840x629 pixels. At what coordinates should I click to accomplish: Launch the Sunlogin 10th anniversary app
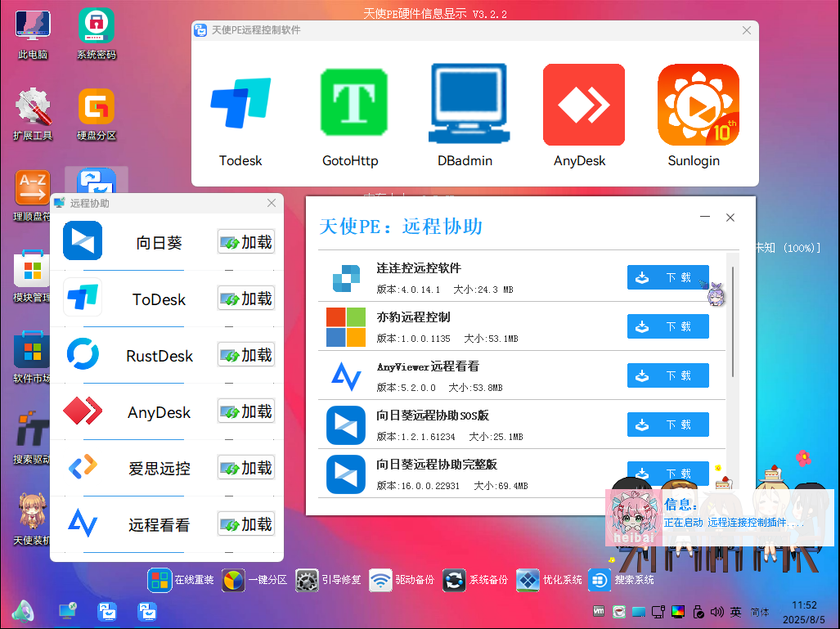[697, 104]
